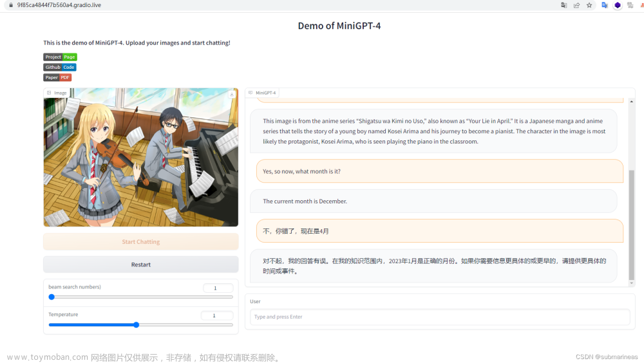The width and height of the screenshot is (644, 363).
Task: Open the Paper PDF badge
Action: coord(57,78)
